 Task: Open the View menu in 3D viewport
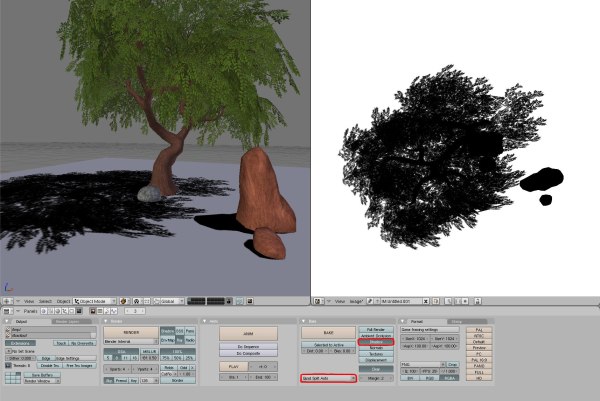pyautogui.click(x=29, y=302)
